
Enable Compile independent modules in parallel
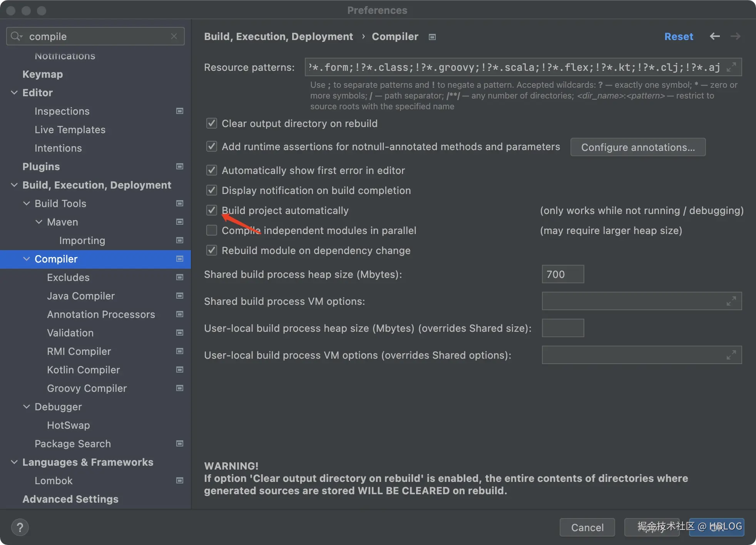pos(212,230)
